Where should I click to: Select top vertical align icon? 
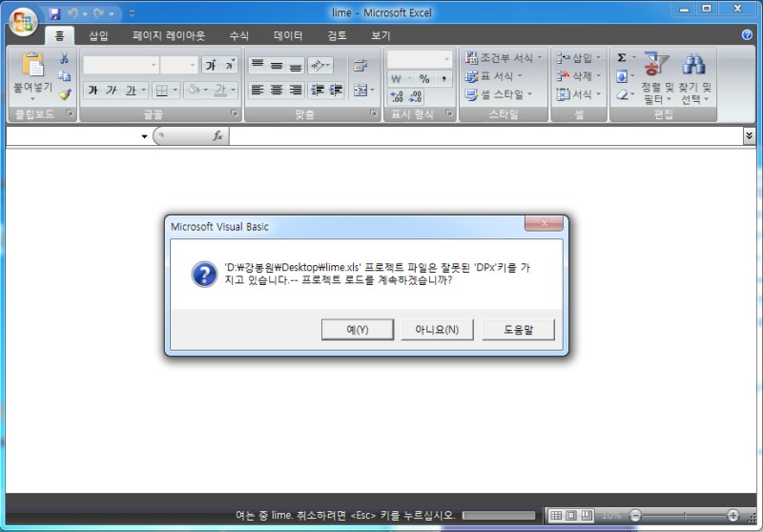point(258,65)
